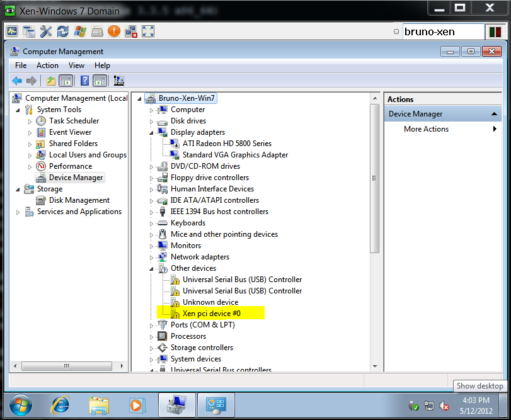Click the fullscreen icon in the viewer toolbar
Image resolution: width=511 pixels, height=420 pixels.
tap(148, 31)
